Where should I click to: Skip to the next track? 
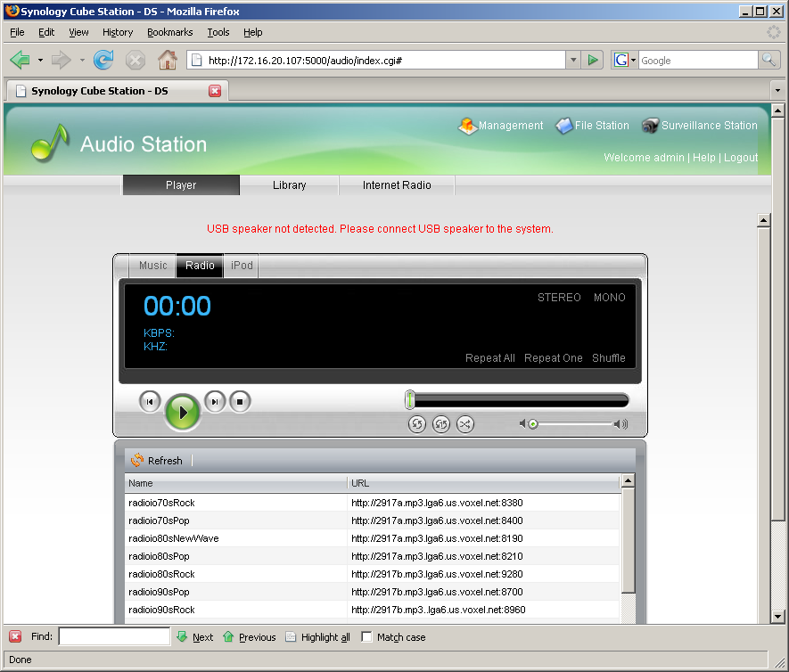[x=215, y=402]
